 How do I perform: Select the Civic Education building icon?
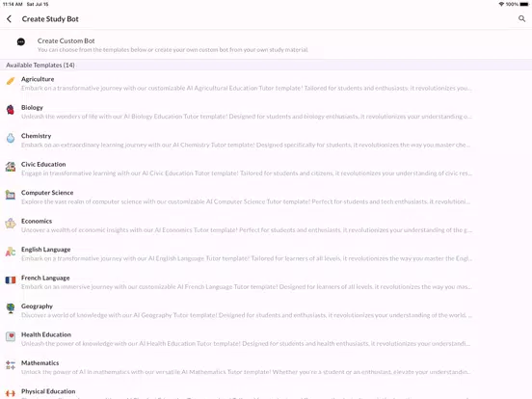tap(11, 166)
